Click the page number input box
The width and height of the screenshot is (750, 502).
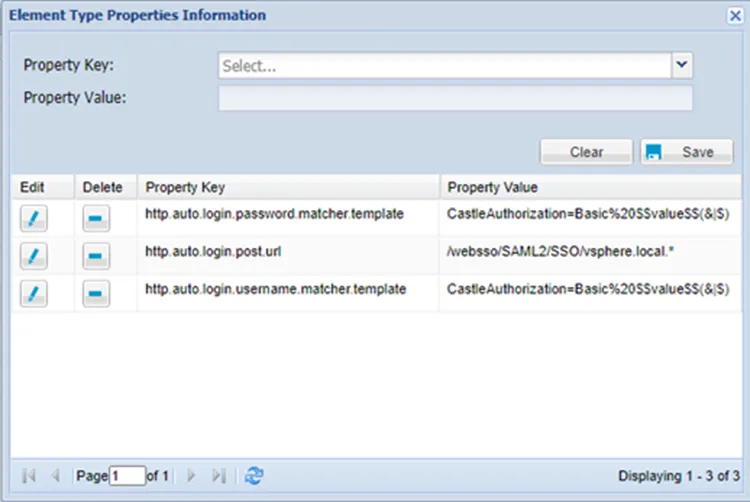[x=127, y=476]
